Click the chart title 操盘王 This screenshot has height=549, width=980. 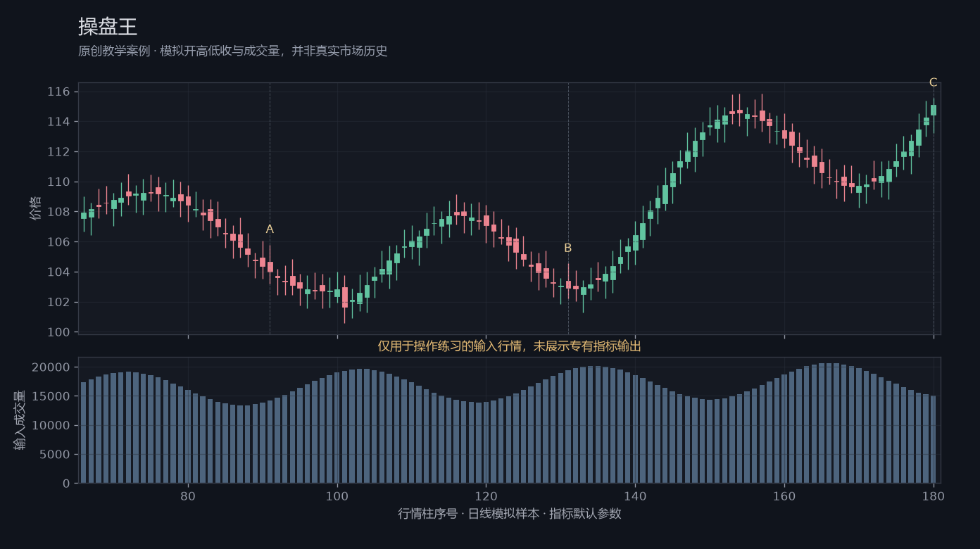(108, 27)
